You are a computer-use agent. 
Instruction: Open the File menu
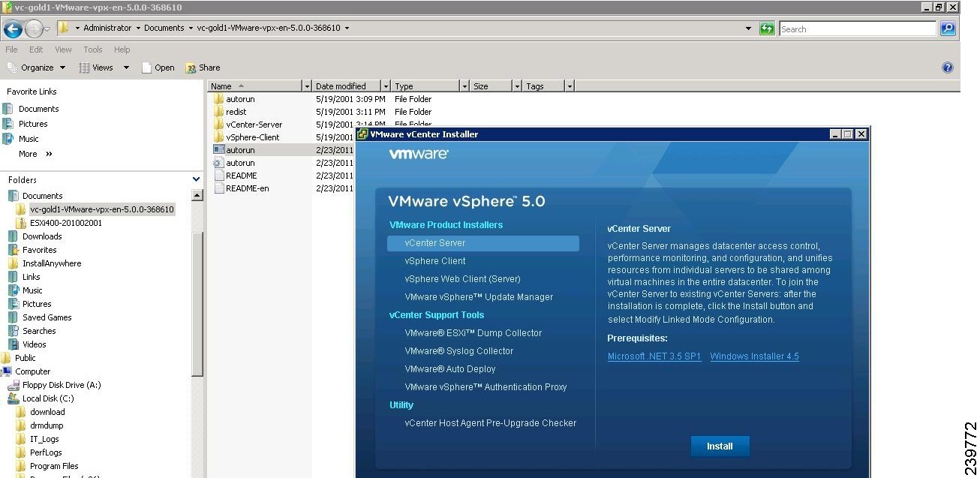pyautogui.click(x=13, y=50)
